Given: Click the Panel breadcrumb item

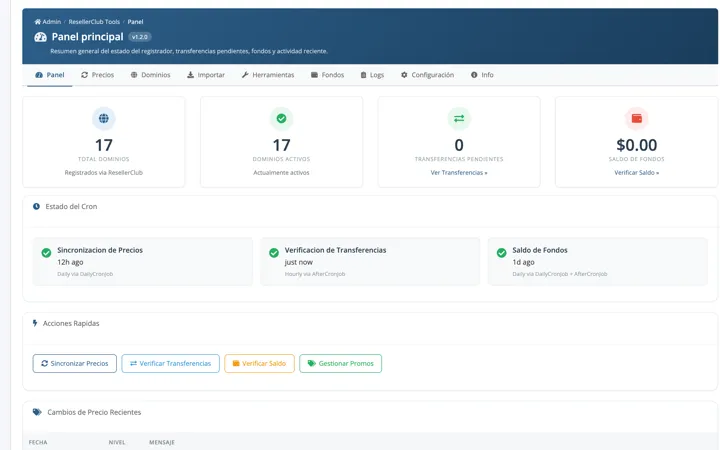Looking at the screenshot, I should click(135, 22).
